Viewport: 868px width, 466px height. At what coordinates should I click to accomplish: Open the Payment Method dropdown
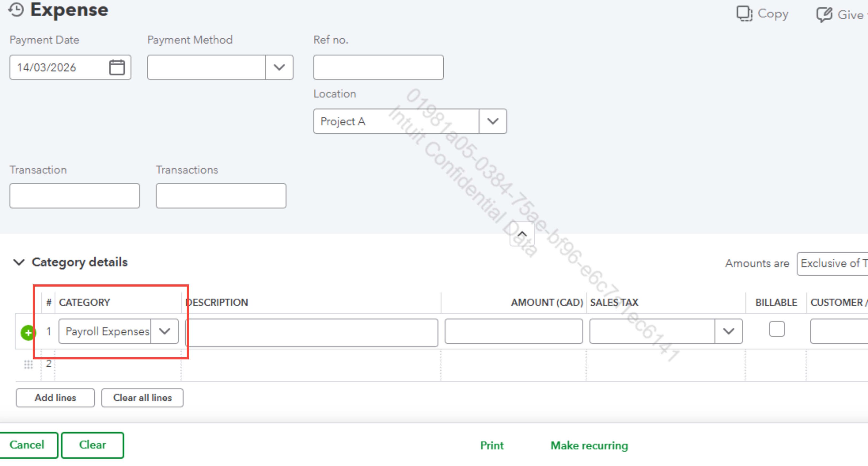coord(279,67)
